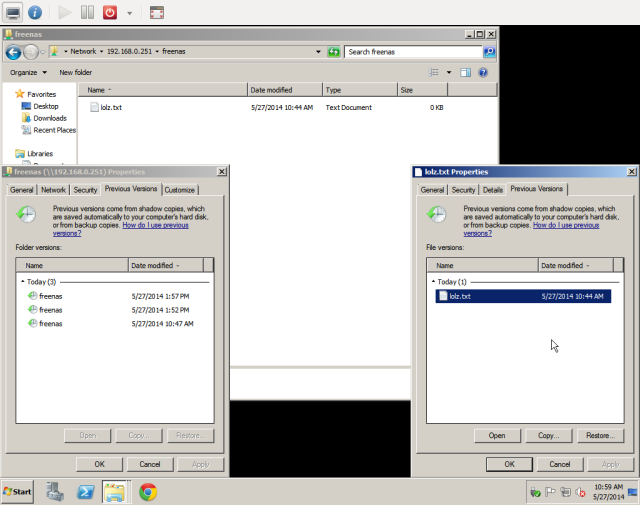Click the VM play button
640x505 pixels.
click(64, 13)
